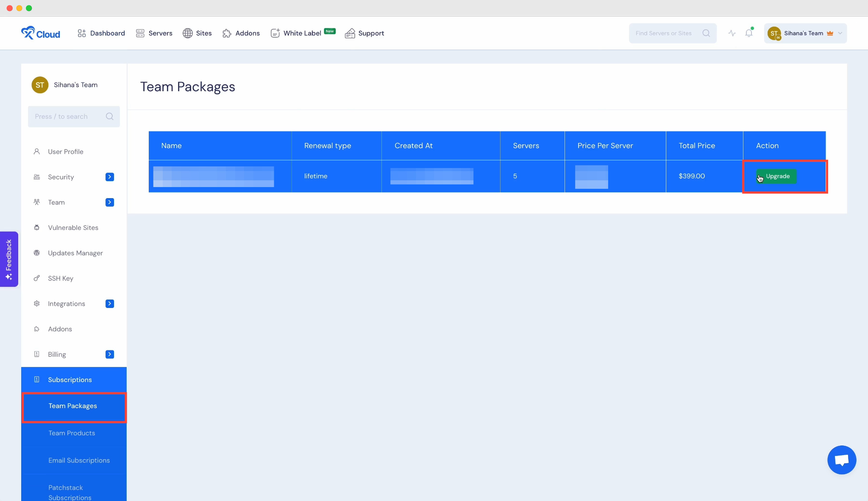Screen dimensions: 868x501
Task: Open the notification bell
Action: 748,33
